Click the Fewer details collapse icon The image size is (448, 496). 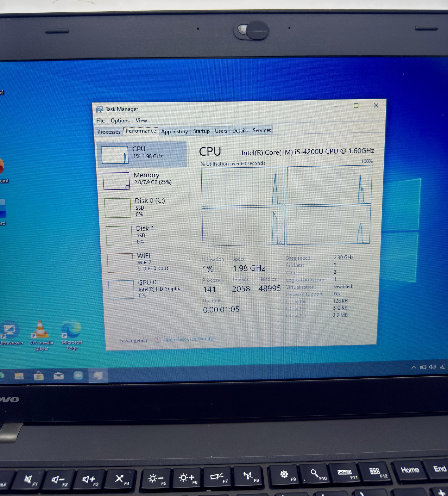pos(113,341)
